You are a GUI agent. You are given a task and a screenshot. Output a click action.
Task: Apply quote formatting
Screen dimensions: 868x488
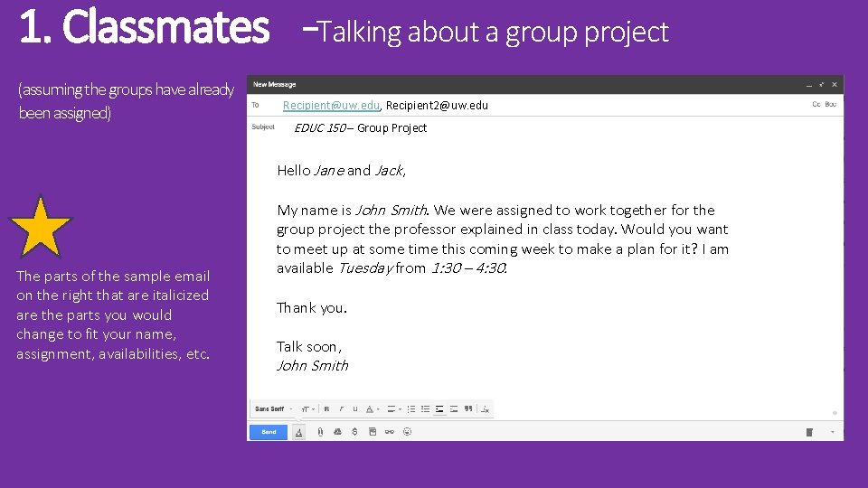468,408
